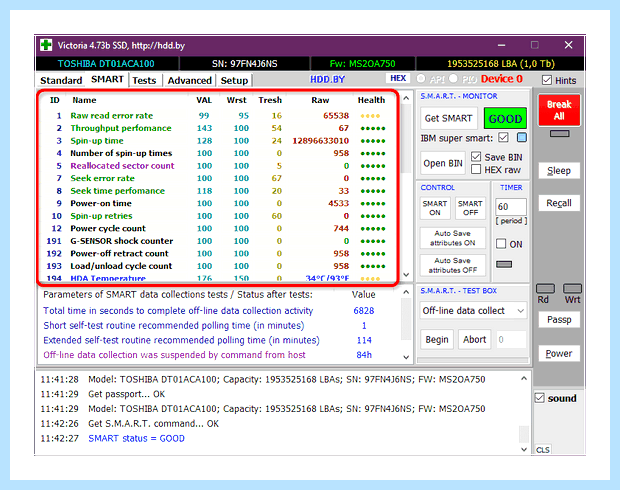Click the gray indicator under timer ON
The image size is (620, 490).
pos(504,264)
